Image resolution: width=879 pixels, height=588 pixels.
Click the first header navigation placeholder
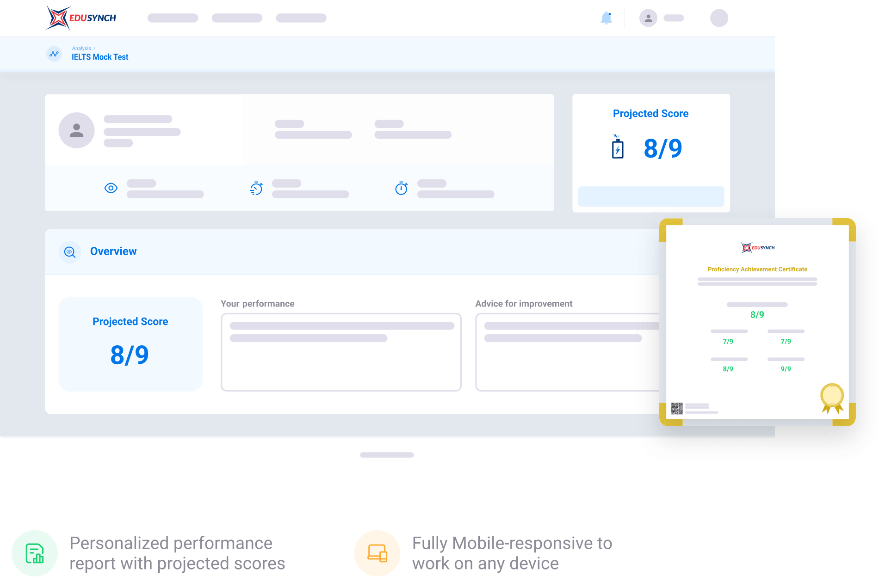tap(173, 18)
